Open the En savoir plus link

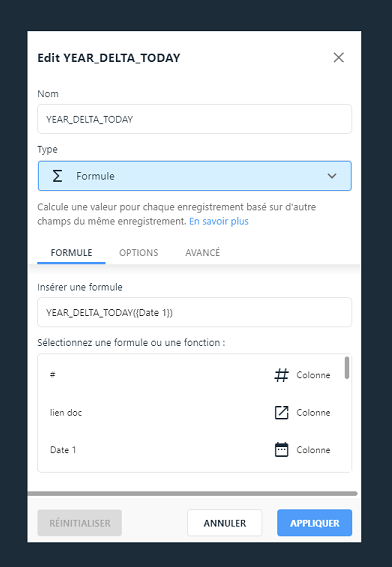coord(219,221)
